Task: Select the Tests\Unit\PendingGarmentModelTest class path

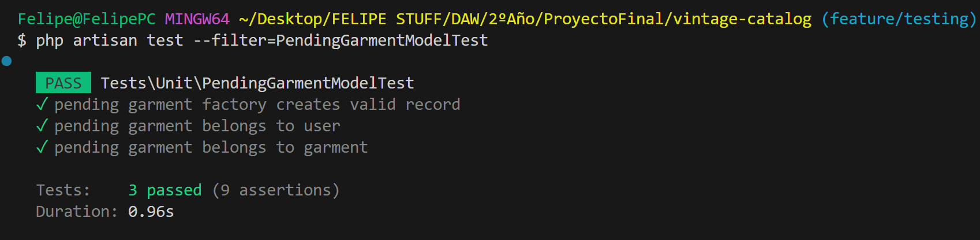Action: pyautogui.click(x=257, y=83)
